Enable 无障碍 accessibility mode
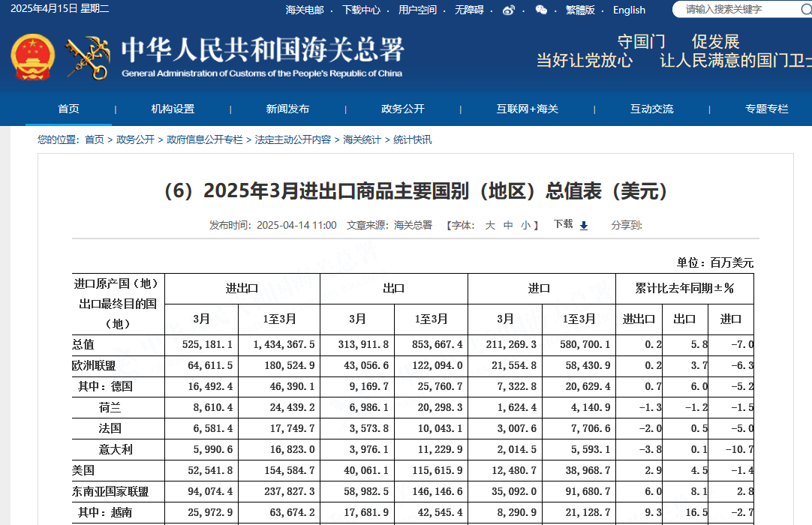812x525 pixels. pos(469,10)
